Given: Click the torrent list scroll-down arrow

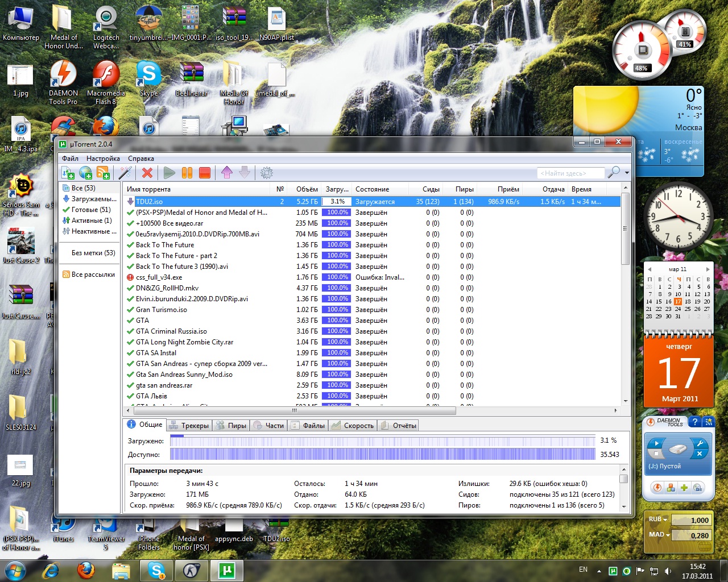Looking at the screenshot, I should (x=626, y=401).
